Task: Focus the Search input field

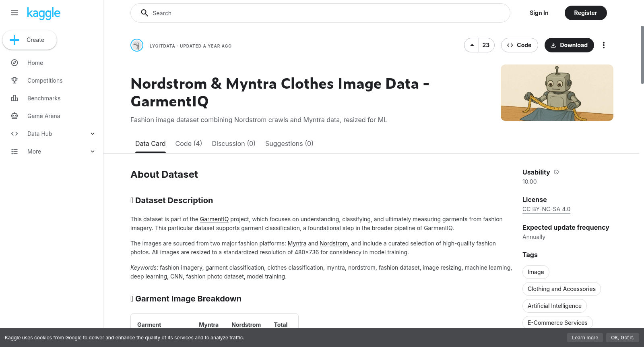Action: [x=320, y=13]
